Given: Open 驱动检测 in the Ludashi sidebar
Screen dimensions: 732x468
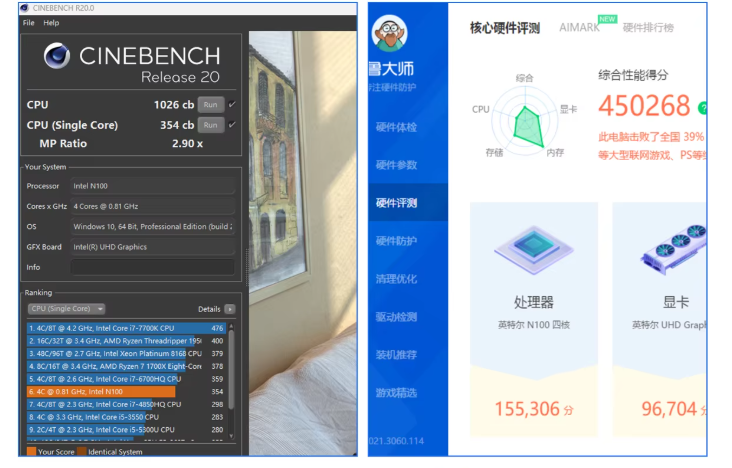Looking at the screenshot, I should point(396,317).
